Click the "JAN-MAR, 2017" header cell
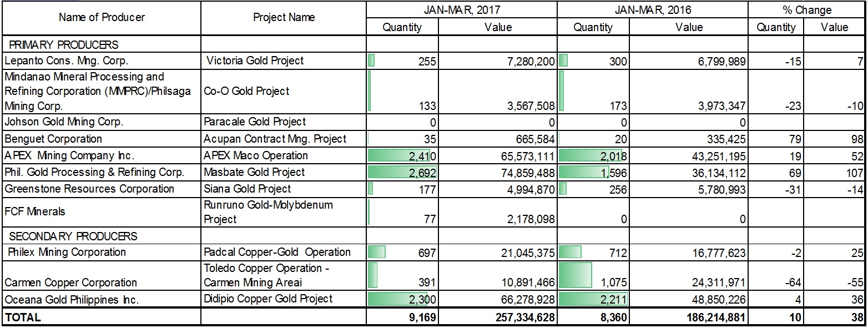This screenshot has width=868, height=328. [x=461, y=10]
